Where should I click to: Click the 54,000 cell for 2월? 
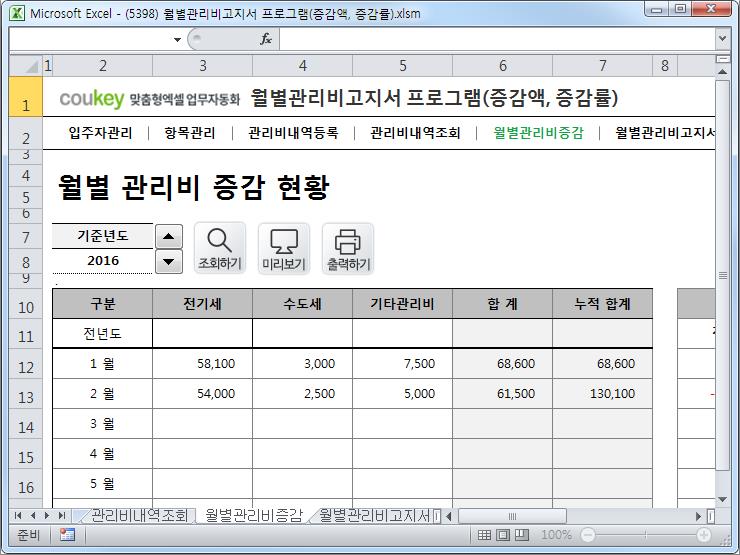(x=202, y=394)
